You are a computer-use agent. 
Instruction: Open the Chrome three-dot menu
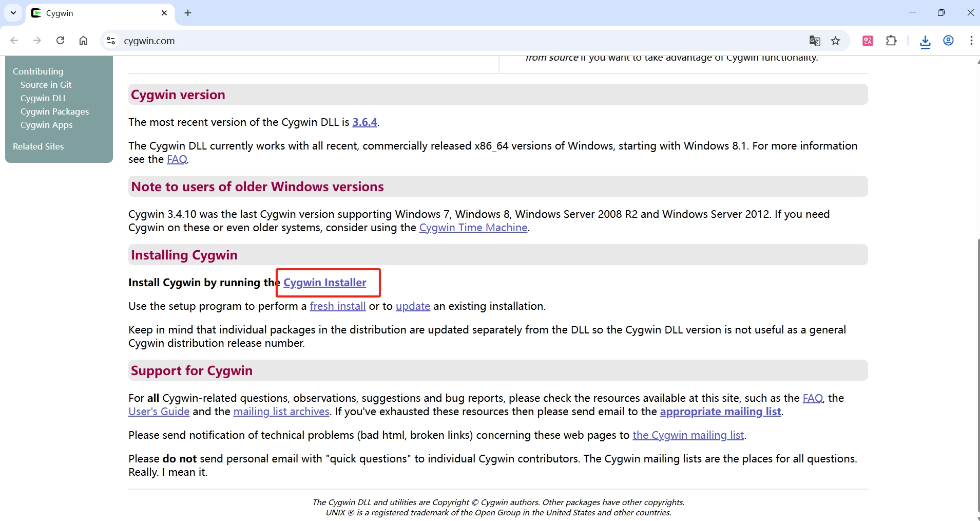(x=971, y=41)
